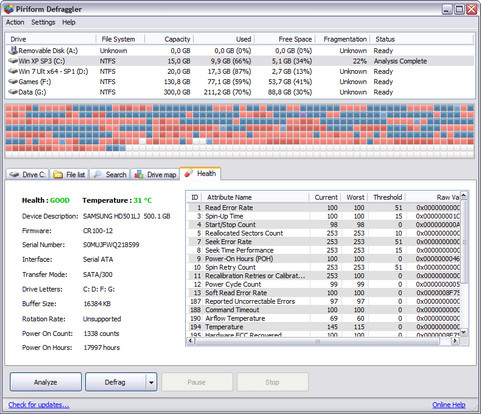This screenshot has height=414, width=481.
Task: Click the Threshold column header
Action: 387,197
